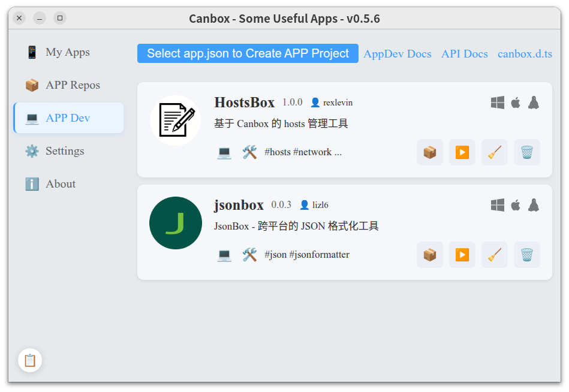The width and height of the screenshot is (569, 392).
Task: Click the Windows platform icon for HostsBox
Action: click(498, 102)
